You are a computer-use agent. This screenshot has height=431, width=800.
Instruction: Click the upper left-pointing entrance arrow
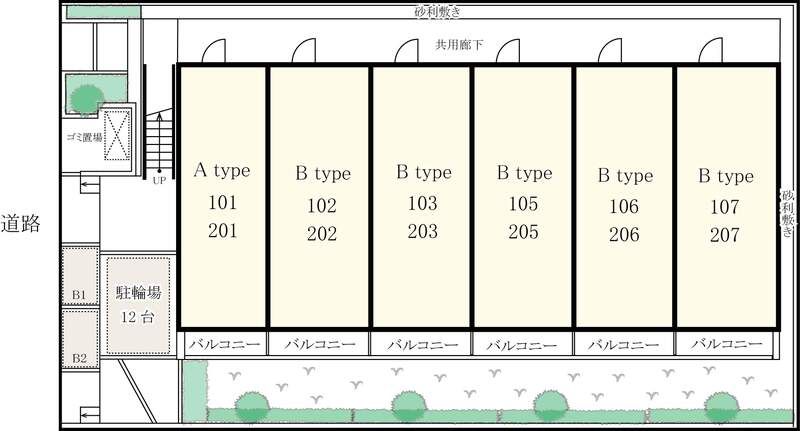(x=90, y=185)
